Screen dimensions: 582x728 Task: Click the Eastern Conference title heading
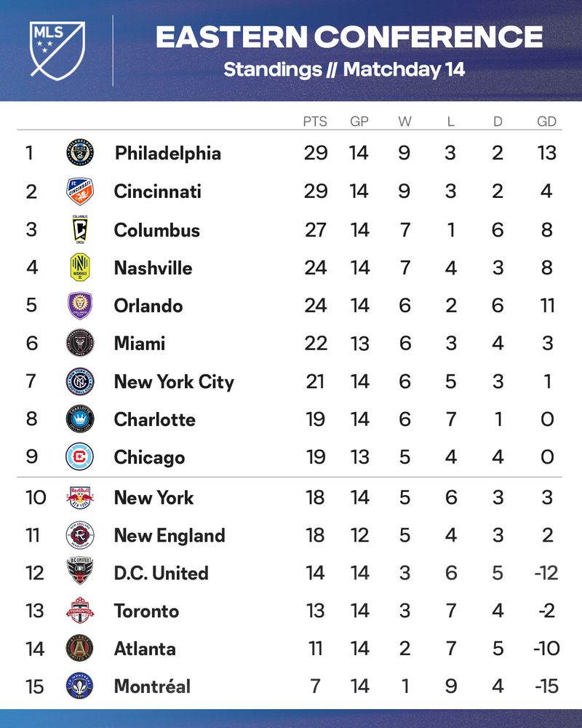point(349,36)
